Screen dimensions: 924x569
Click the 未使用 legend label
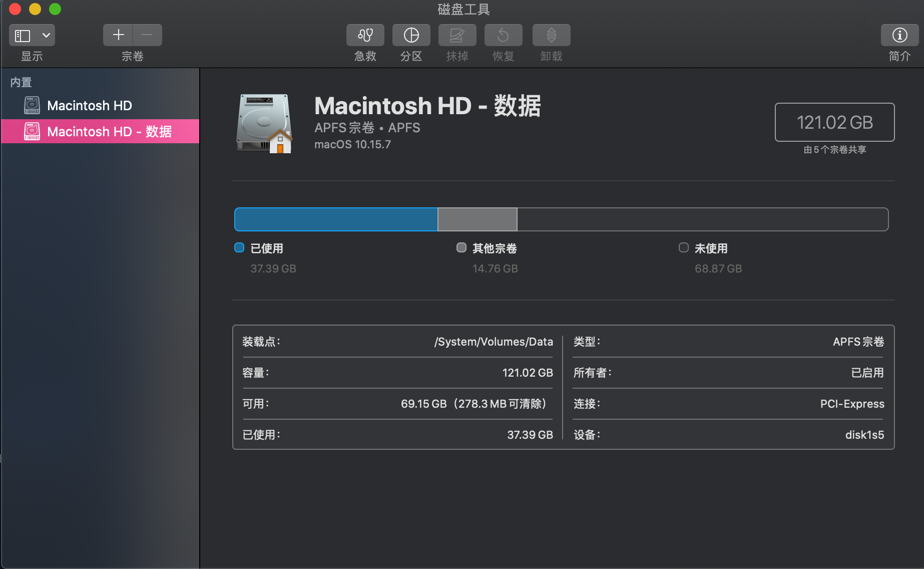[711, 248]
